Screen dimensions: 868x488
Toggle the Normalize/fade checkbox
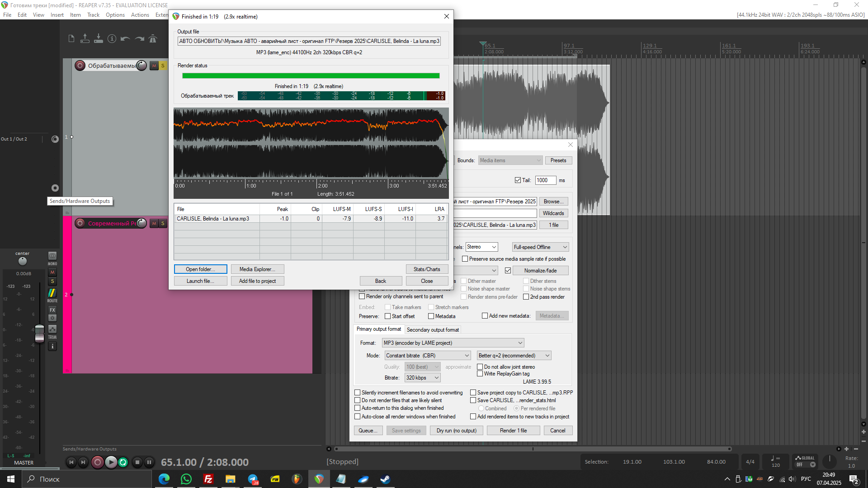(x=508, y=271)
